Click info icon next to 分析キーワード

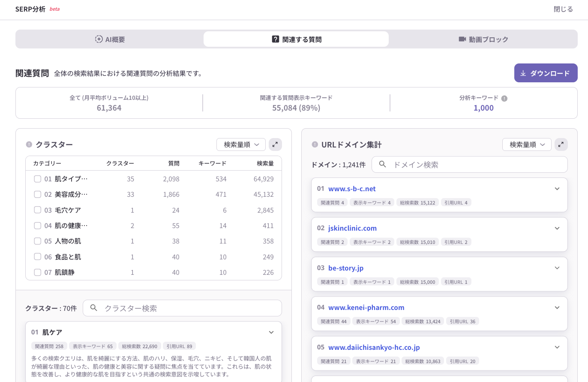(x=504, y=98)
